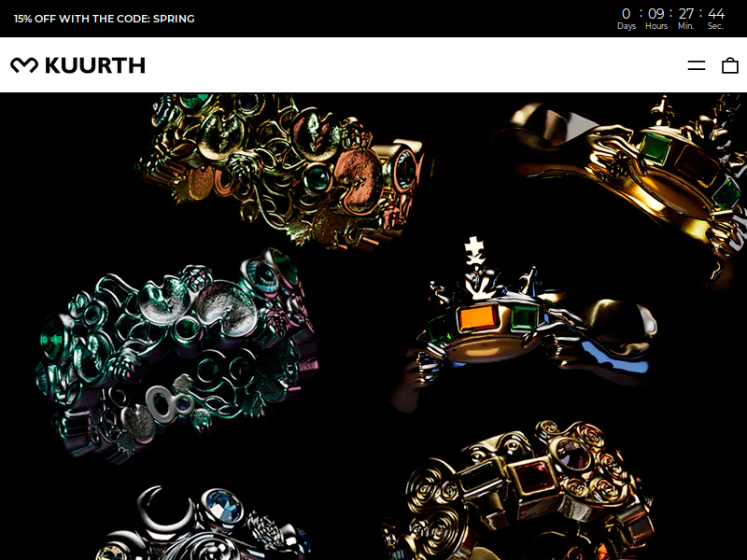
Task: View the spiral gold ring with red gem
Action: (519, 491)
